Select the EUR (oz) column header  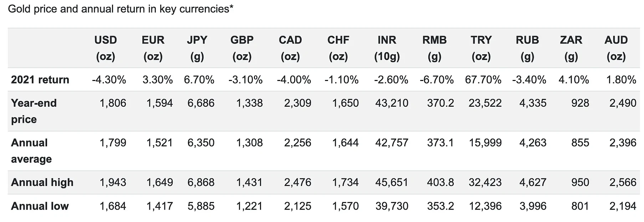[153, 48]
